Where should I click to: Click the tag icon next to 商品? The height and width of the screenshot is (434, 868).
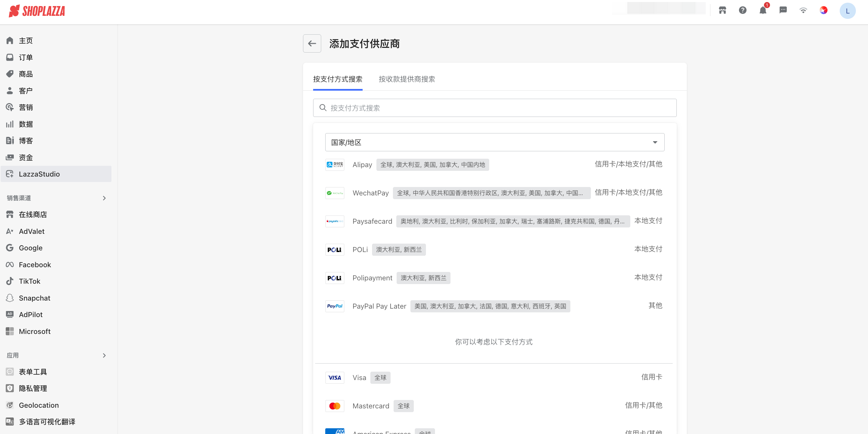point(10,74)
